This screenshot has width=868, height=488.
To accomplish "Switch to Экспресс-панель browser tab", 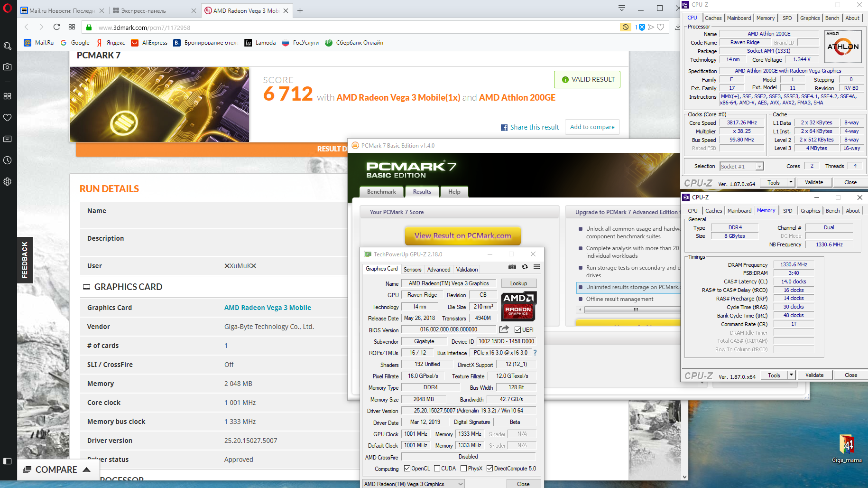I will click(x=153, y=10).
